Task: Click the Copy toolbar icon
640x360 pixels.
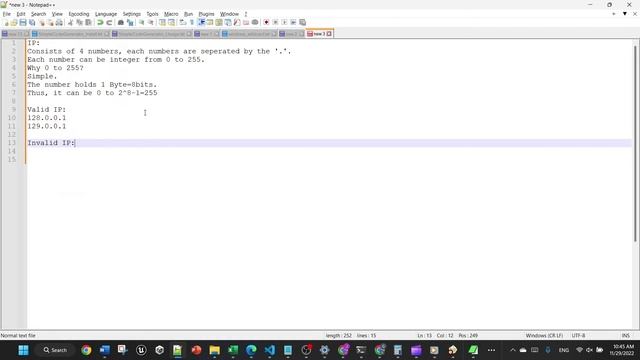Action: coord(79,22)
